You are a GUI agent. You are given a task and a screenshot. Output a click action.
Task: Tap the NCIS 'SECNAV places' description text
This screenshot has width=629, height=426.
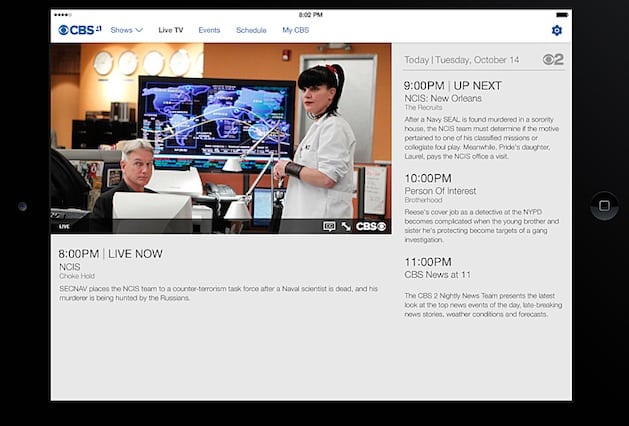[x=219, y=293]
